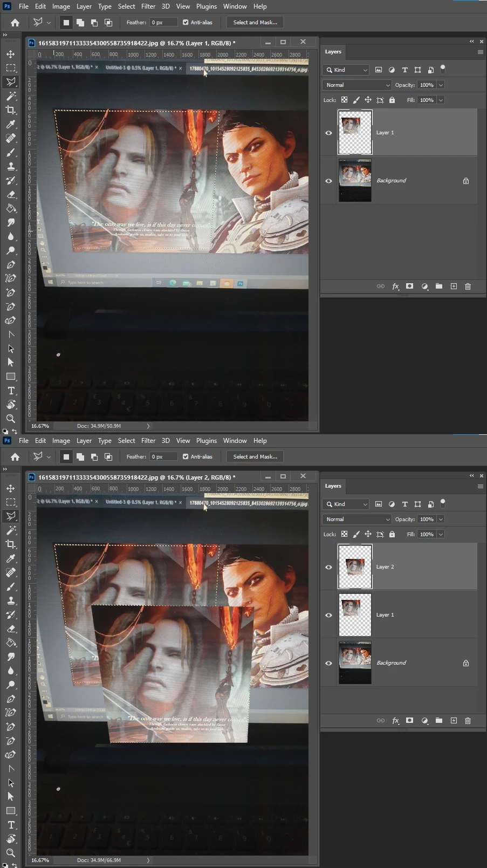Select the Polygonal Lasso tool in lower window
The image size is (487, 868).
10,516
